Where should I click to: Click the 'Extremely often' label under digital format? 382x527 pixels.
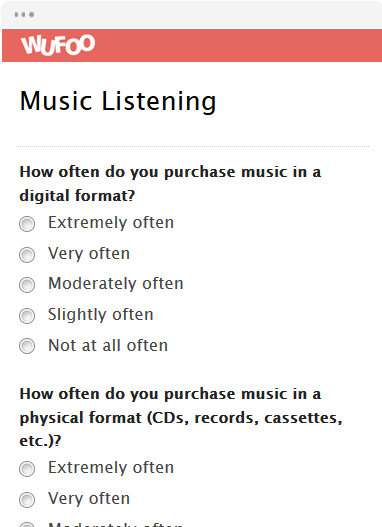pyautogui.click(x=111, y=222)
